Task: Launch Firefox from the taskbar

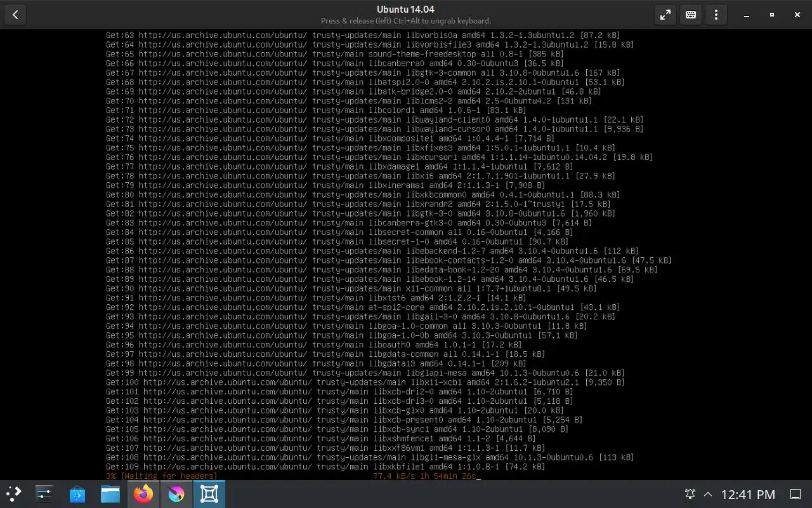Action: pyautogui.click(x=143, y=493)
